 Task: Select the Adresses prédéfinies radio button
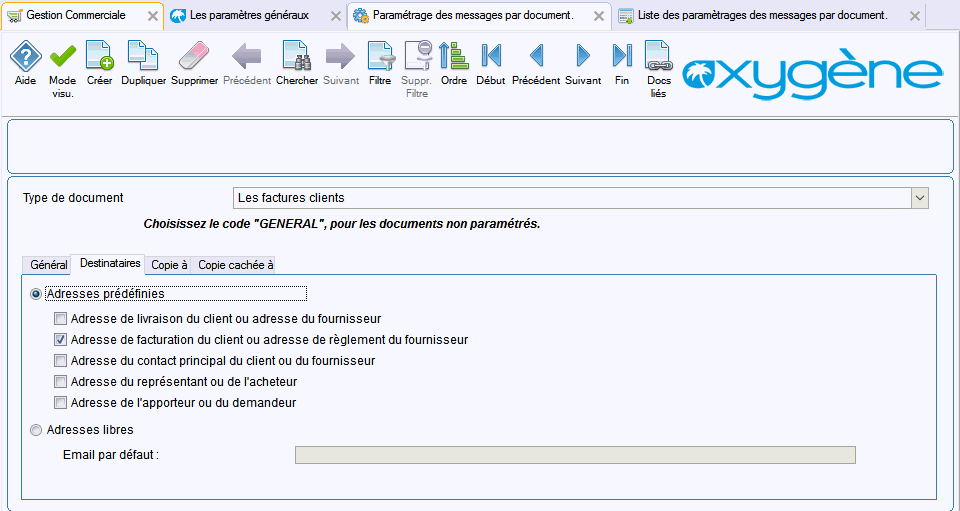pyautogui.click(x=36, y=294)
